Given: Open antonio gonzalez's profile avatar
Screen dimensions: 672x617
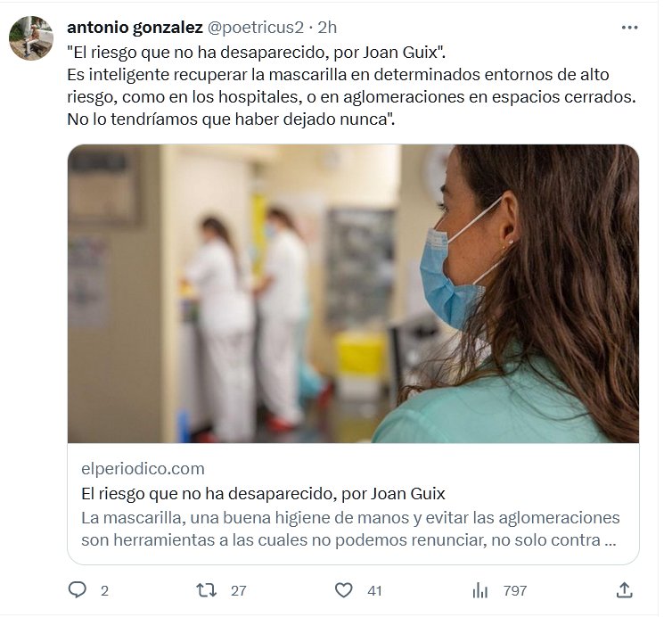Looking at the screenshot, I should point(31,37).
